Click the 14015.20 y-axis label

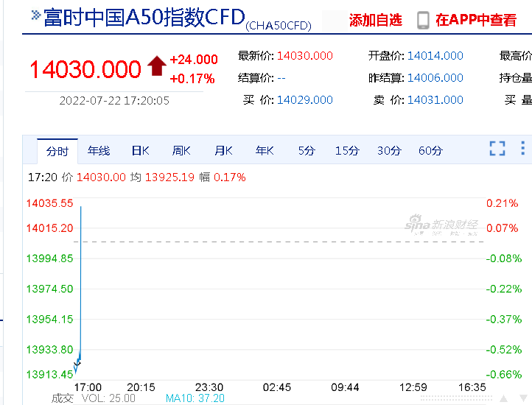(x=50, y=228)
